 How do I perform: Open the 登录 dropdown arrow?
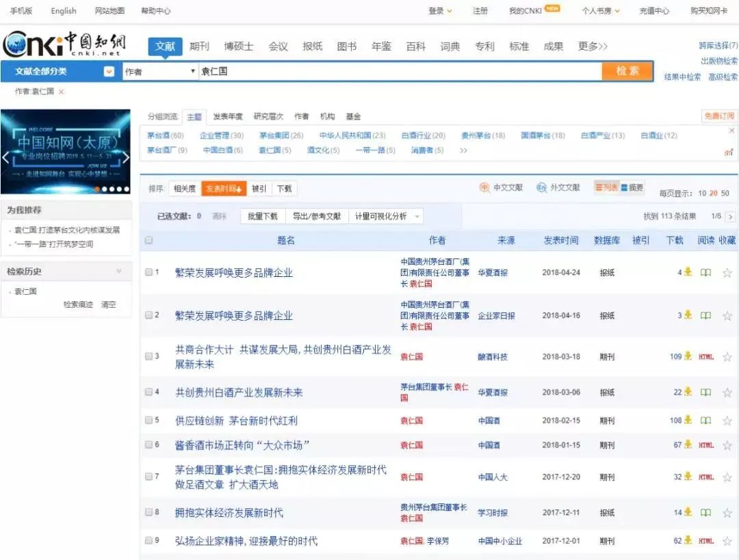(x=450, y=11)
